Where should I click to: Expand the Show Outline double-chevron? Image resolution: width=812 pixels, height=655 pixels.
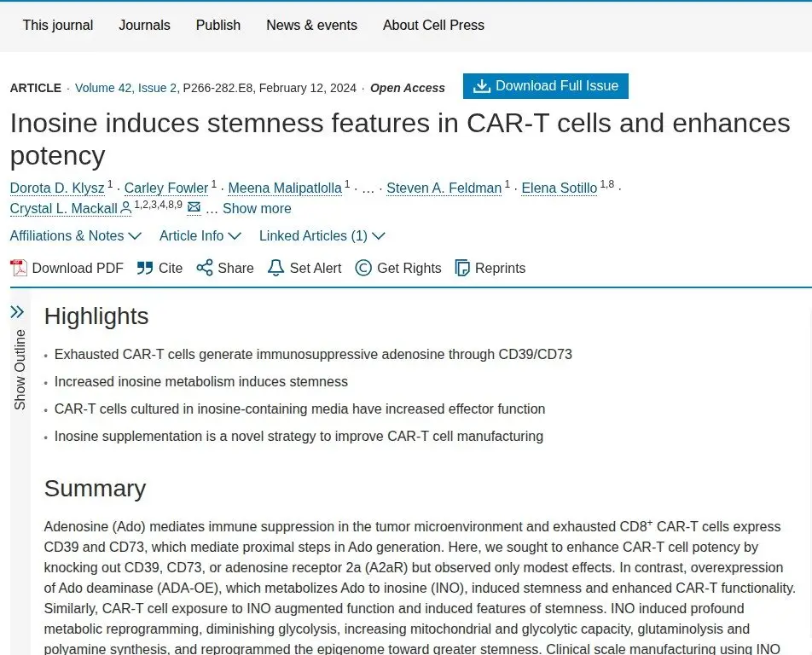point(17,311)
